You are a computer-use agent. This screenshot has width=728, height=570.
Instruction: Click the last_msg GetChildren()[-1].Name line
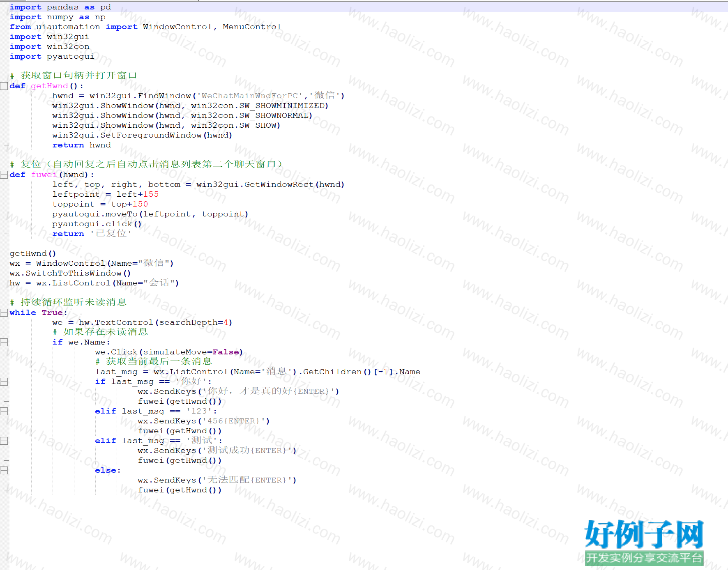point(258,371)
